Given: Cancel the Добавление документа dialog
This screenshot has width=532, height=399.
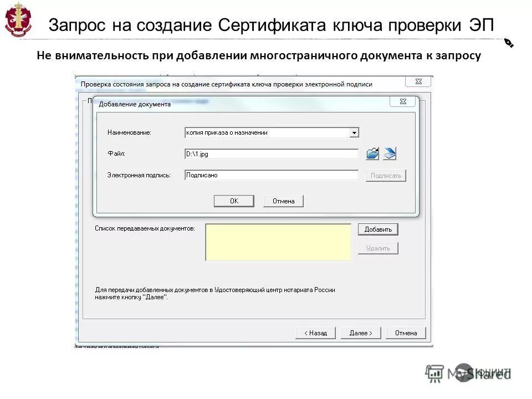Looking at the screenshot, I should (x=283, y=201).
